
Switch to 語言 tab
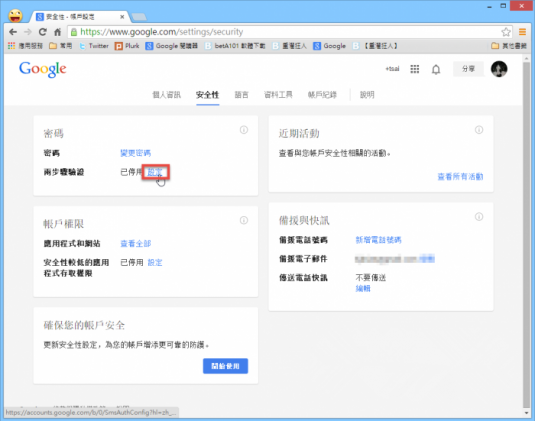242,95
